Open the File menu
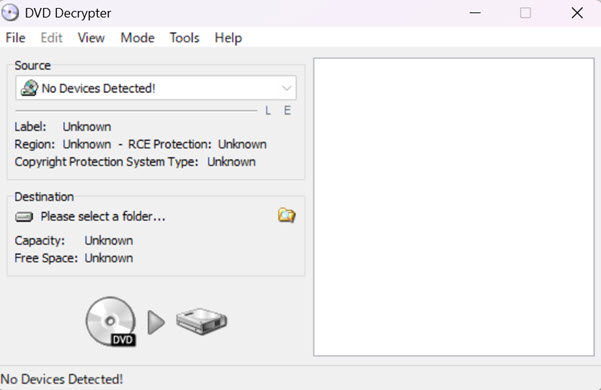Viewport: 601px width, 390px height. coord(15,38)
